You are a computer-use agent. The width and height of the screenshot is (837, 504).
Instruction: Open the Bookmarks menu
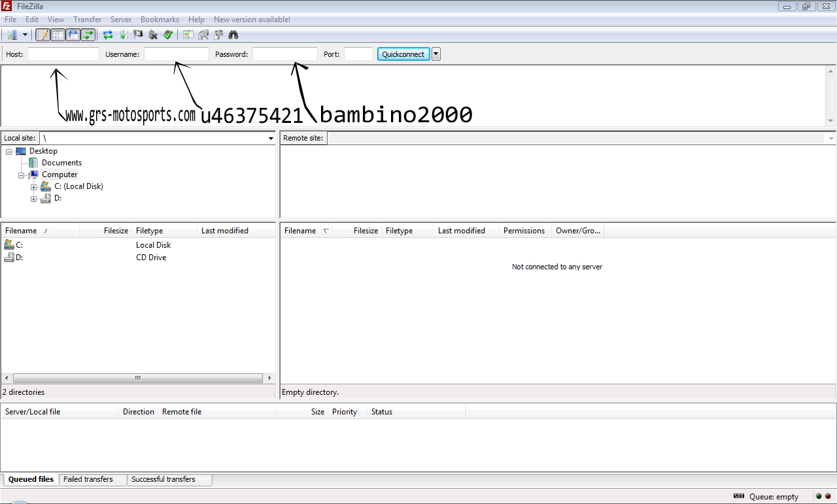160,20
